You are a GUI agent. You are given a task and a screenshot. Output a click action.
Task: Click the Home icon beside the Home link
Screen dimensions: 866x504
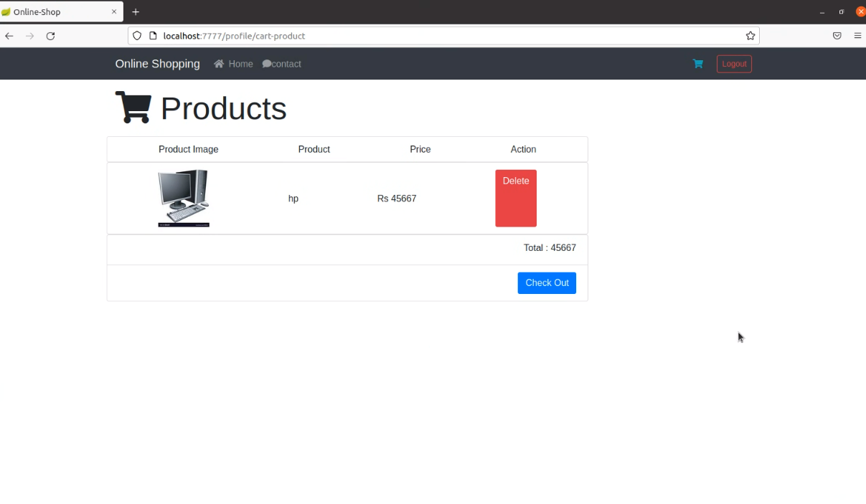pyautogui.click(x=217, y=64)
